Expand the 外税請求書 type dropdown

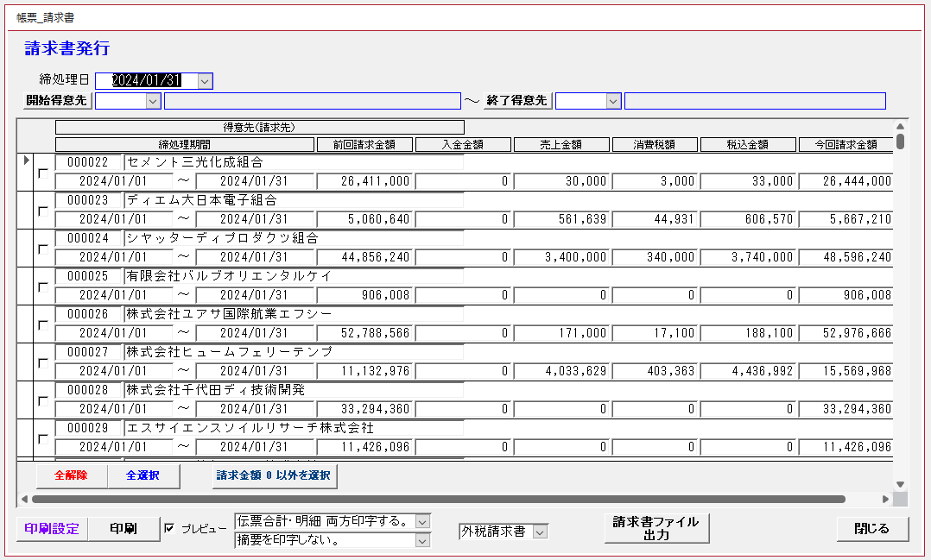click(540, 532)
